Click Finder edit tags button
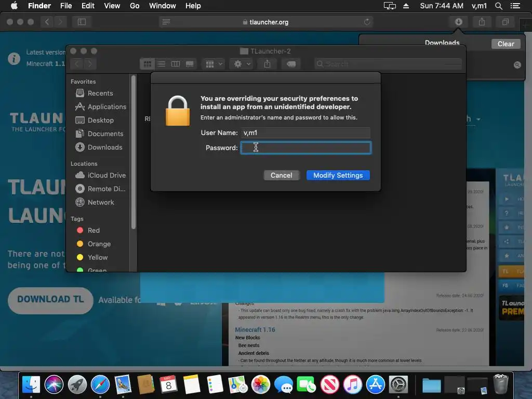The height and width of the screenshot is (399, 532). [x=291, y=64]
